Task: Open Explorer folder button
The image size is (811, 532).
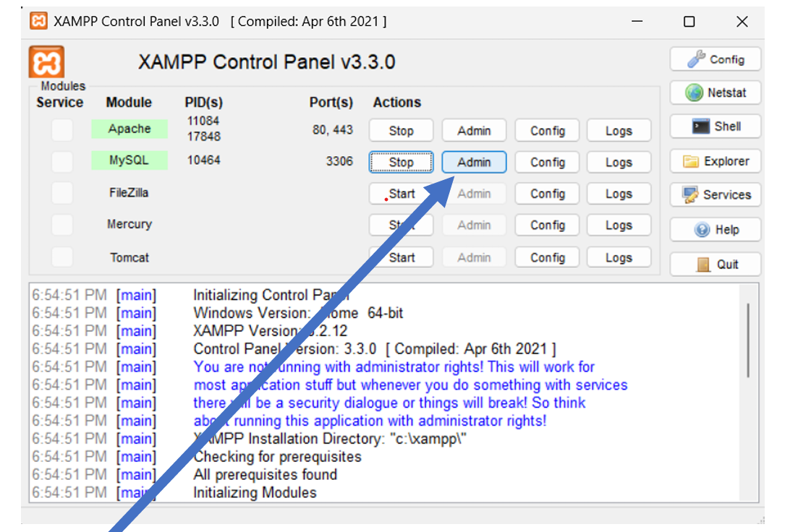Action: point(716,161)
